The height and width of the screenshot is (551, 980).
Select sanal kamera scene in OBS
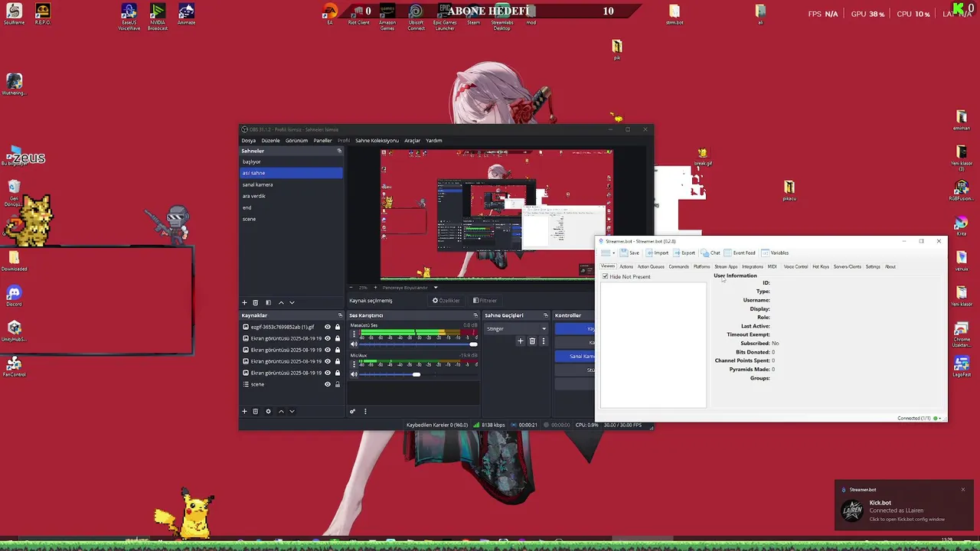[x=291, y=184]
